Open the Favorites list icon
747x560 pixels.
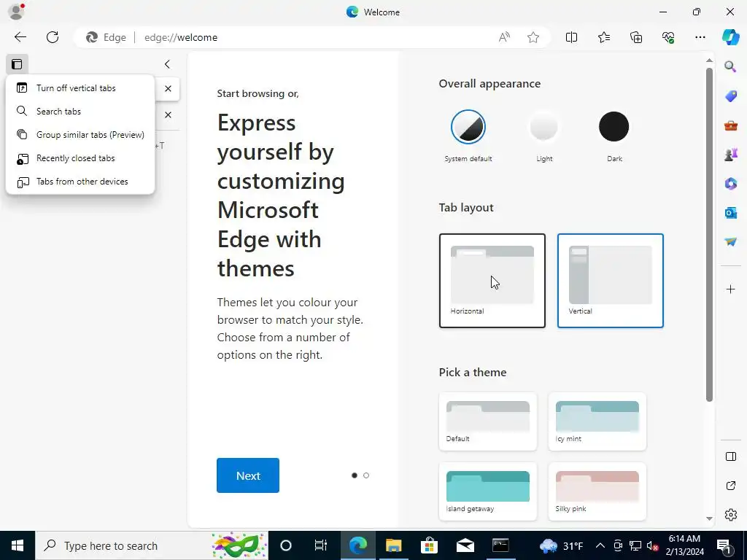tap(603, 37)
